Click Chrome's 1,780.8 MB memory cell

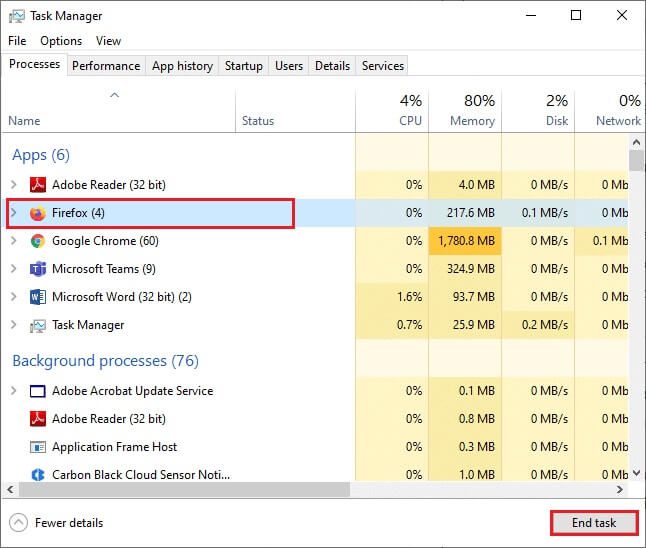pos(465,241)
